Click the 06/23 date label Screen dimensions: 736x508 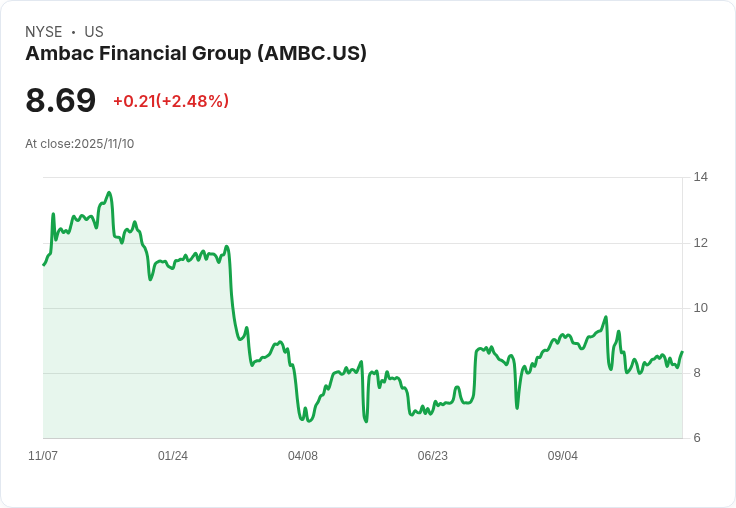(433, 456)
